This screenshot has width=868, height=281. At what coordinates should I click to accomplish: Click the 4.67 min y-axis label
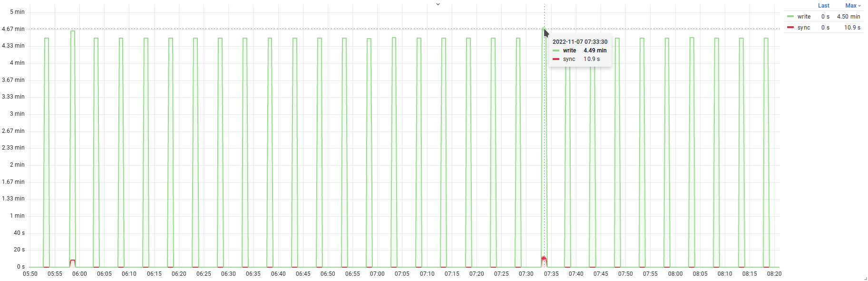[13, 29]
